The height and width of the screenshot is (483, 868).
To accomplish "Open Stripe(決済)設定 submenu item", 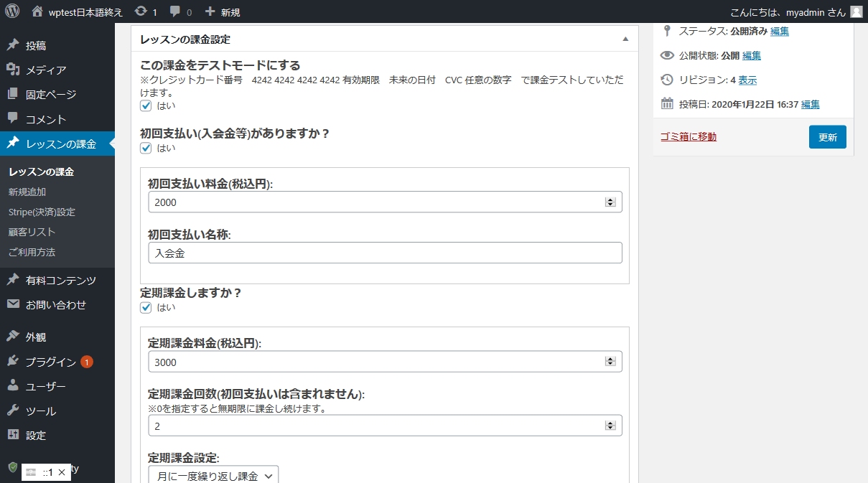I will 42,212.
